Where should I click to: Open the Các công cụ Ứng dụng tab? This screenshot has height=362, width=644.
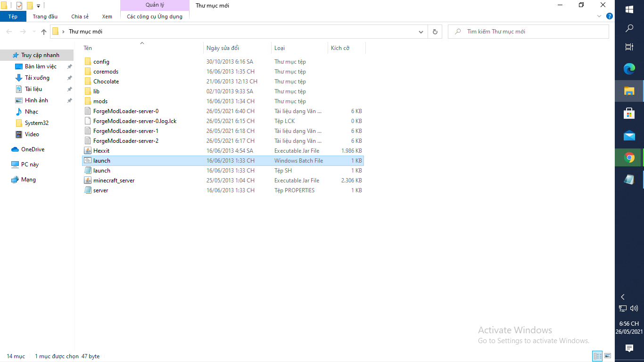155,16
